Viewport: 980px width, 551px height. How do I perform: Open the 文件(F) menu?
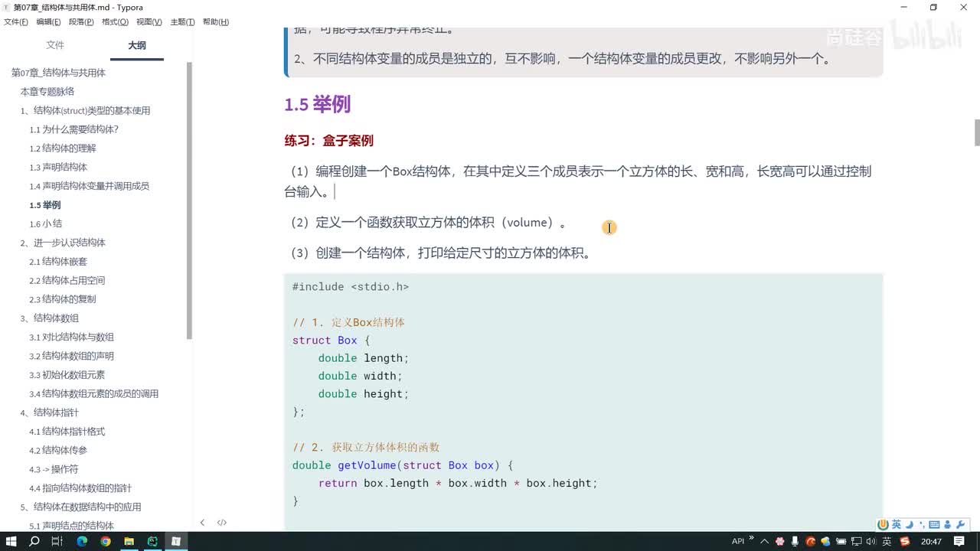(x=16, y=21)
